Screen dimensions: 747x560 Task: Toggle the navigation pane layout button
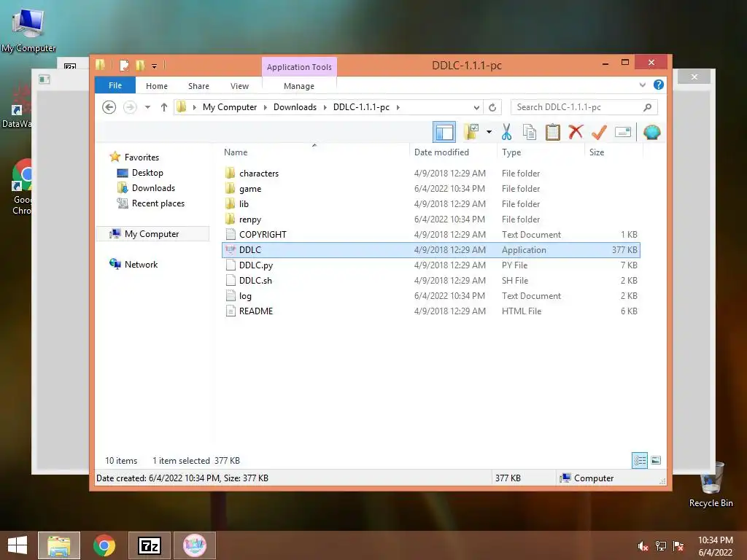click(444, 132)
